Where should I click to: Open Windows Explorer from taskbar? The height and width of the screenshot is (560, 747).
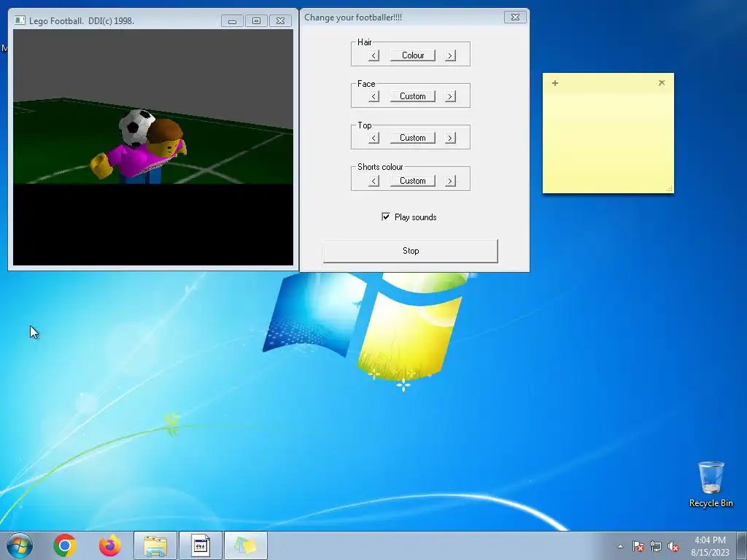coord(155,545)
